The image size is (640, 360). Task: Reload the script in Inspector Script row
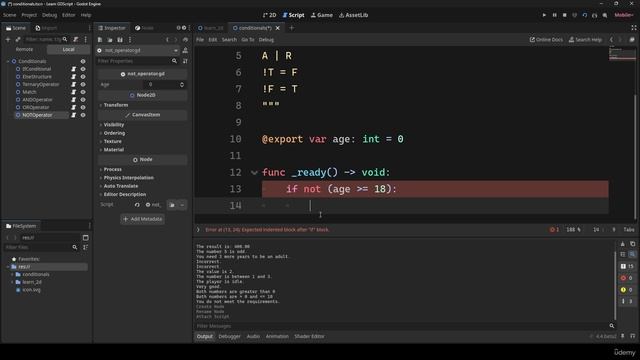(137, 205)
